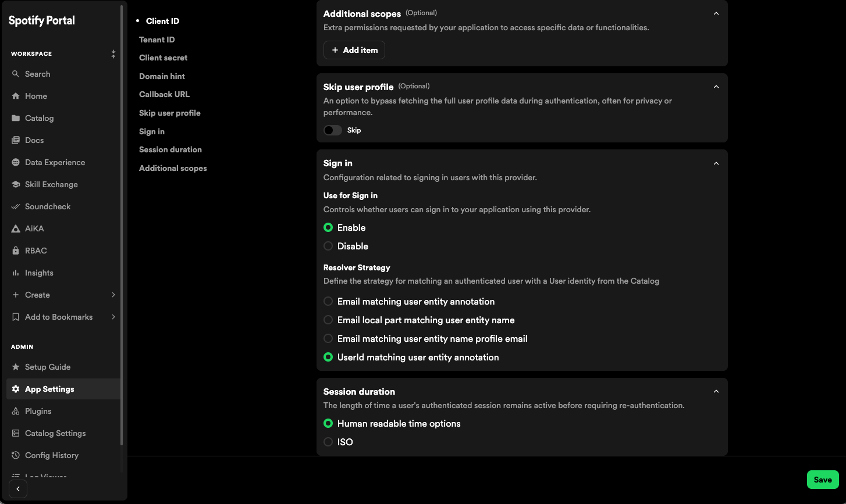Image resolution: width=846 pixels, height=504 pixels.
Task: Click the App Settings gear icon
Action: (16, 389)
